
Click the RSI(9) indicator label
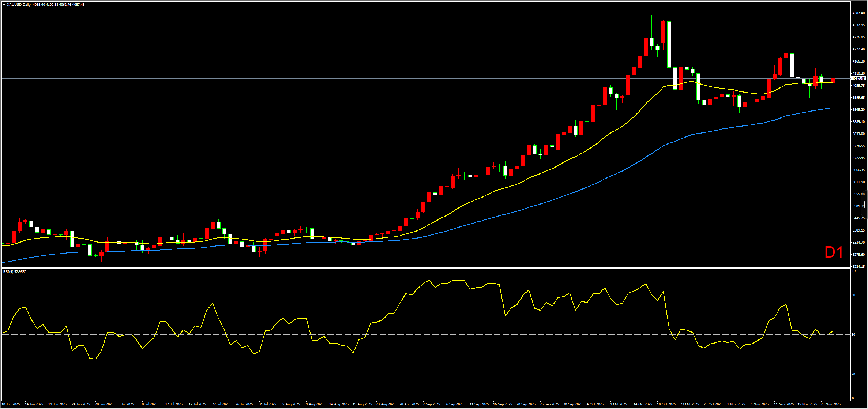[x=15, y=272]
